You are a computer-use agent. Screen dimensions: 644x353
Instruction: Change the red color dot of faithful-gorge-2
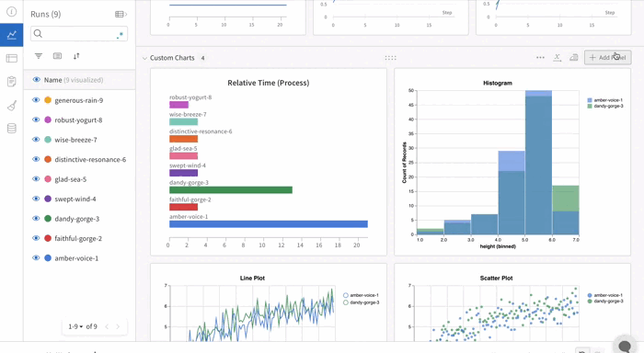coord(48,238)
